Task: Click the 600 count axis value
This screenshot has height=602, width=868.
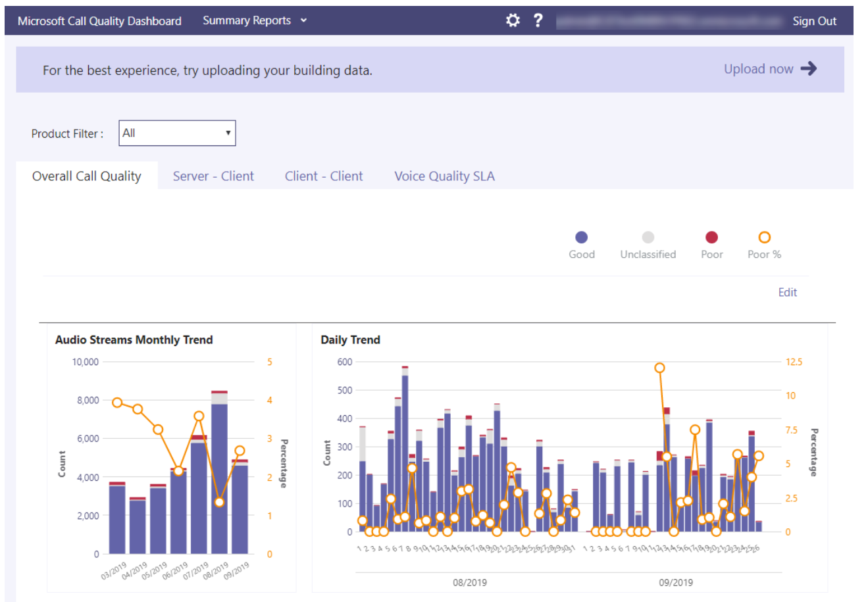Action: tap(345, 362)
